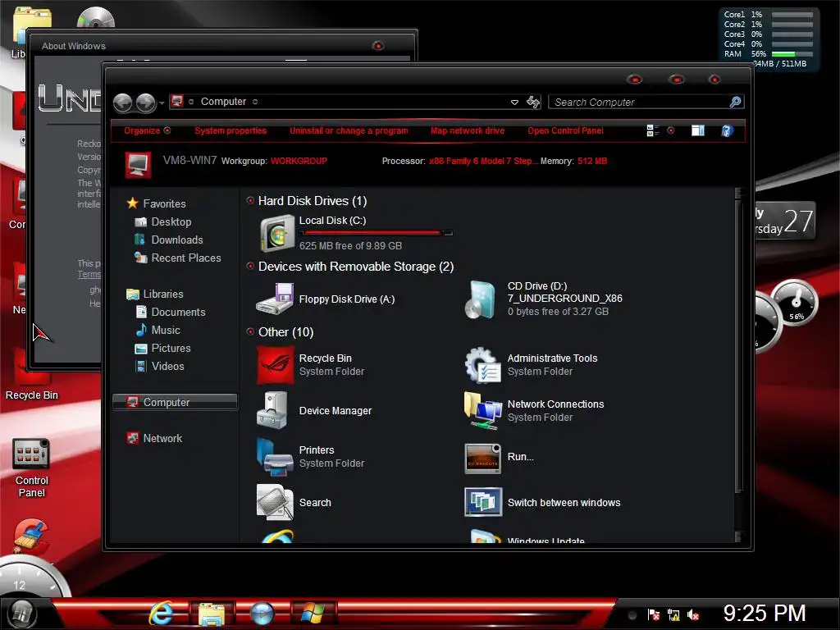Collapse Devices with Removable Storage group

coord(250,266)
